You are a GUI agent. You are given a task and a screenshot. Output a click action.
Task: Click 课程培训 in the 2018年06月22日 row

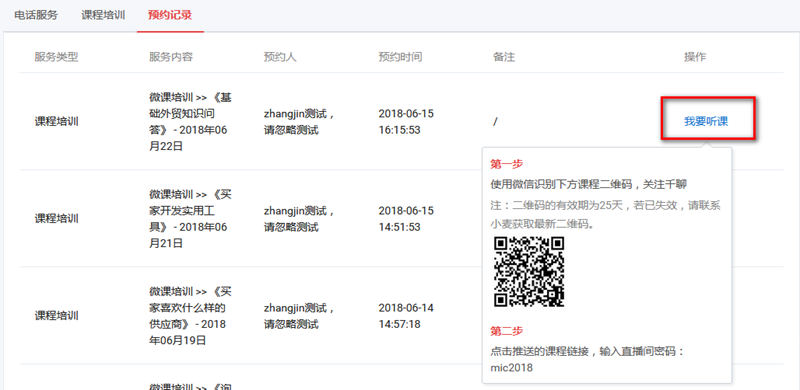point(57,121)
